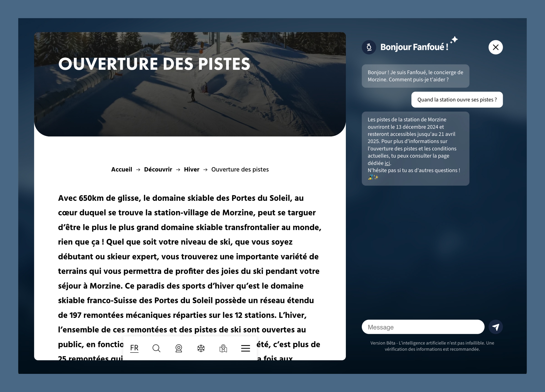Image resolution: width=545 pixels, height=392 pixels.
Task: Open the search magnifier icon
Action: (156, 348)
